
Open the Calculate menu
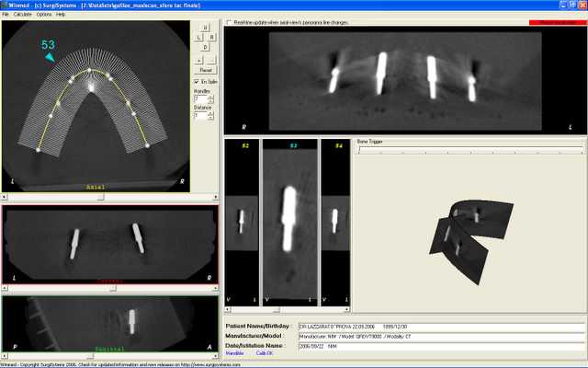click(x=22, y=15)
